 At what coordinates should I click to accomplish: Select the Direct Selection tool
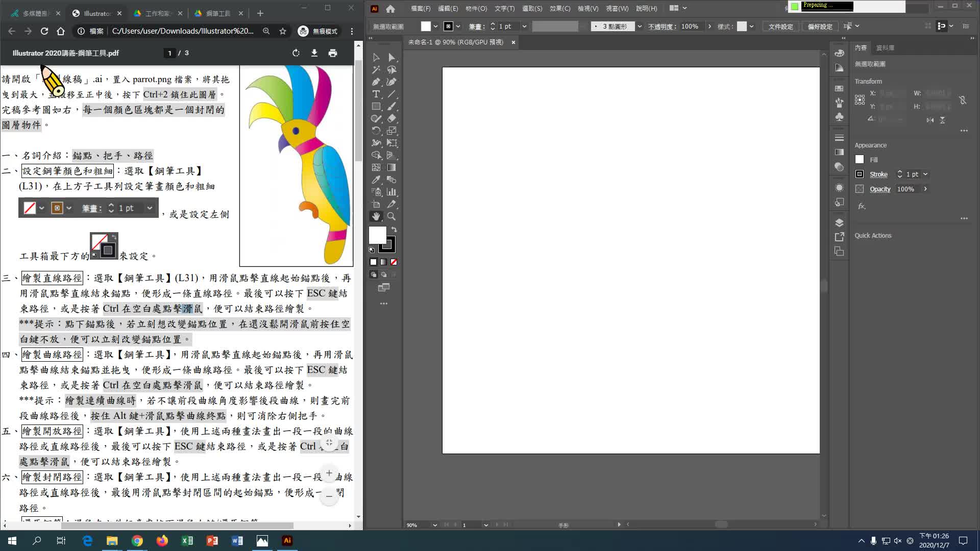[x=391, y=58]
